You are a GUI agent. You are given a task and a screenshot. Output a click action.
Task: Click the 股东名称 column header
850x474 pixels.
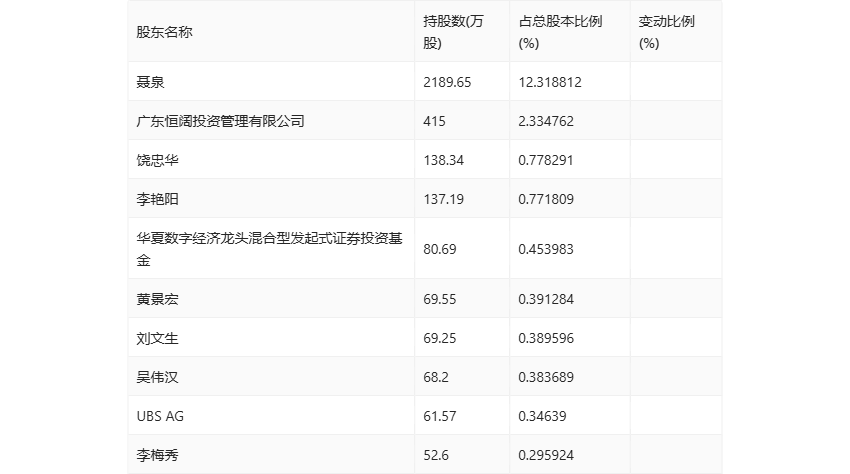(164, 32)
